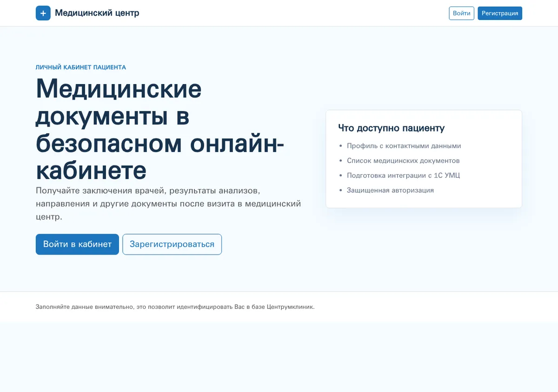558x392 pixels.
Task: Select the Подготовка интеграции с 1С УМЦ item
Action: tap(404, 176)
